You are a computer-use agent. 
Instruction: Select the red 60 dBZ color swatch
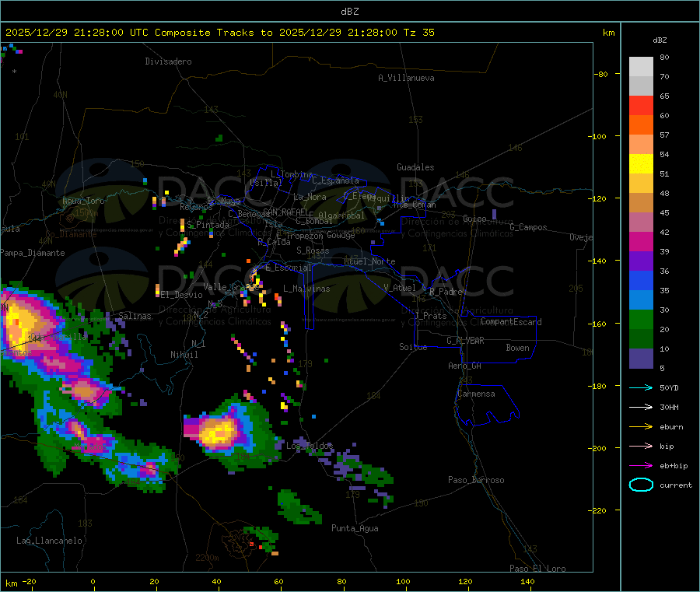point(641,105)
